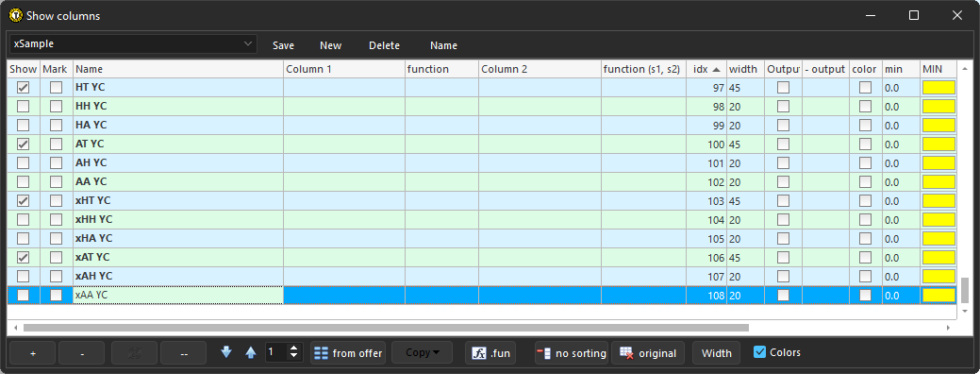Toggle the Colors checkbox

pyautogui.click(x=759, y=352)
